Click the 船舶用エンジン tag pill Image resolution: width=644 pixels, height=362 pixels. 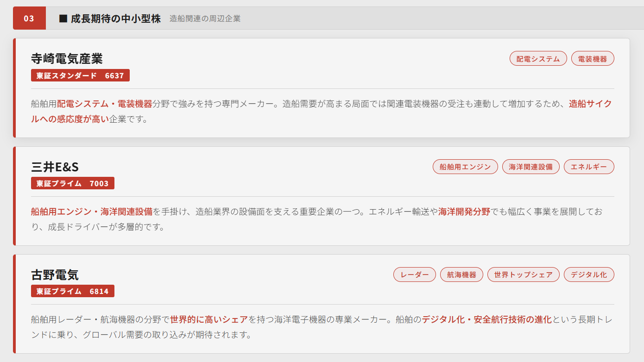465,167
